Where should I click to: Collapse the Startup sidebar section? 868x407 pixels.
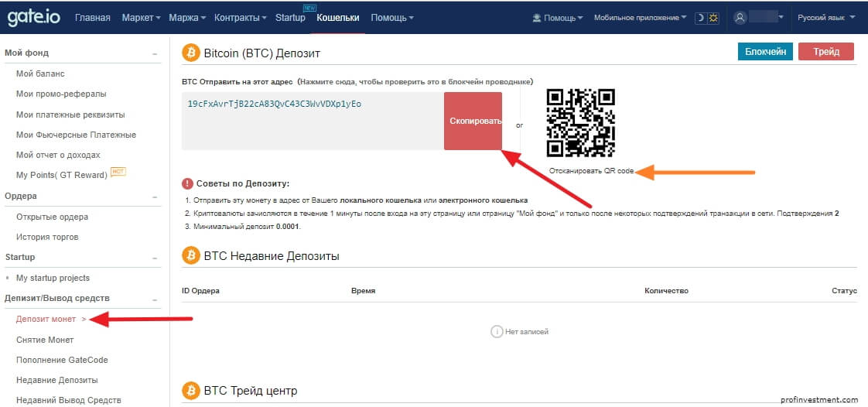tap(155, 258)
